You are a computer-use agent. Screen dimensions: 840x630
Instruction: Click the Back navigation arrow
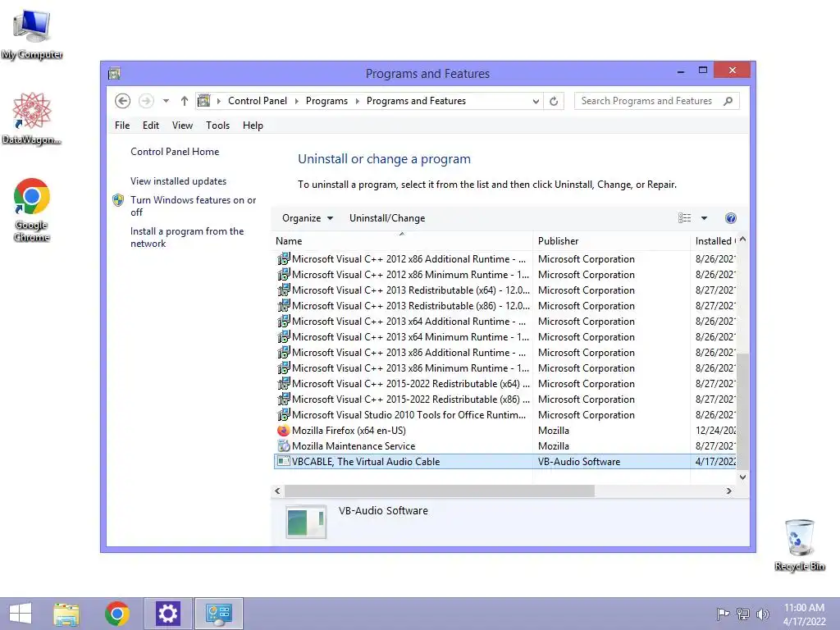click(x=123, y=101)
